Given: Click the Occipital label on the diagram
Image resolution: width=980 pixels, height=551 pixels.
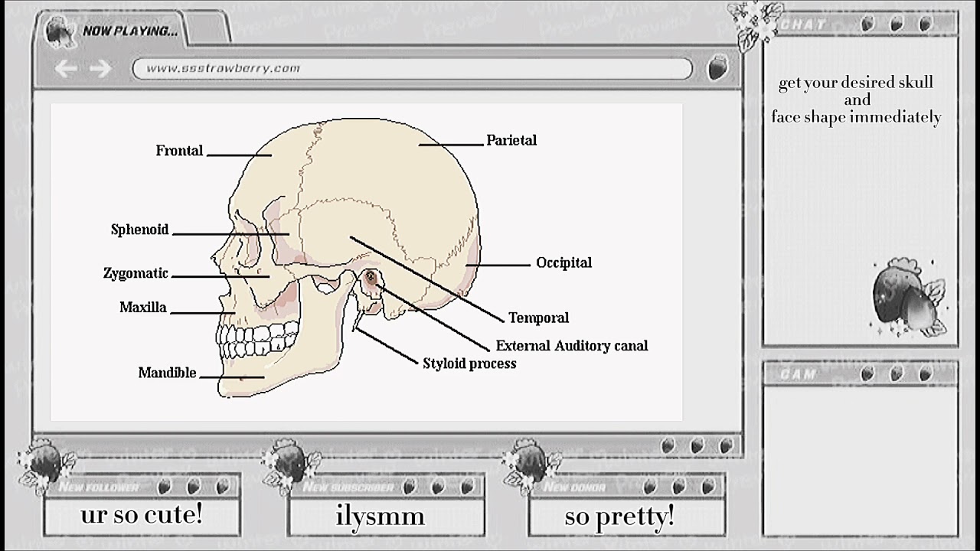Looking at the screenshot, I should (564, 262).
